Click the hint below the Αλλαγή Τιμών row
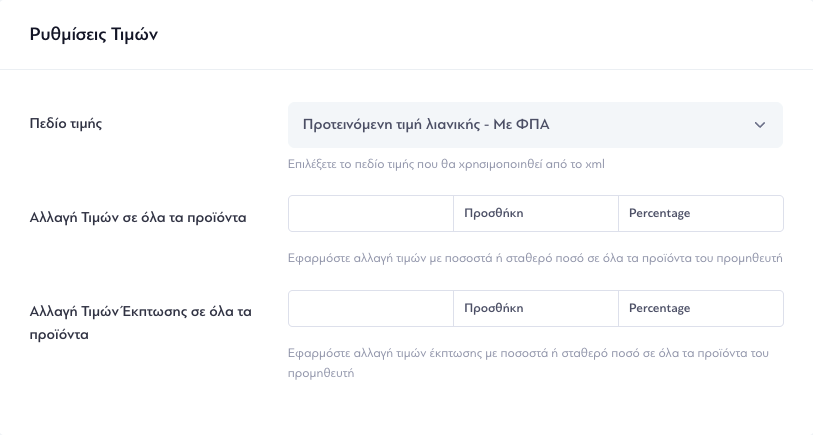 coord(535,258)
